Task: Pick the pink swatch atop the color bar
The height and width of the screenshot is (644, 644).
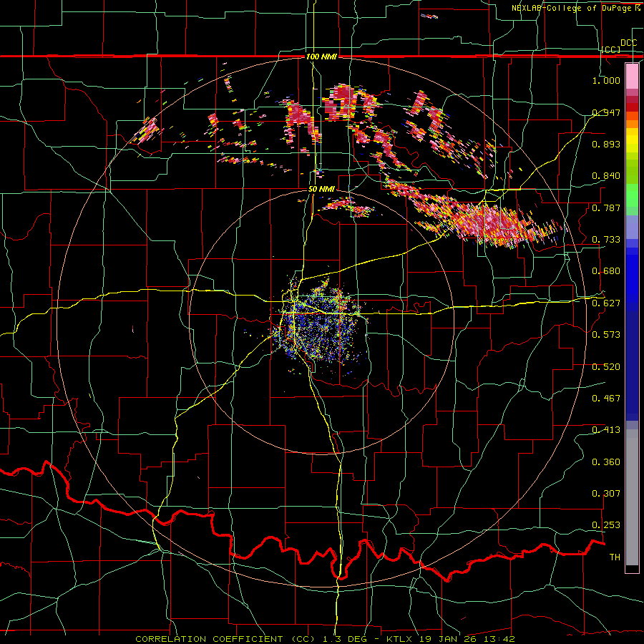Action: click(x=632, y=76)
